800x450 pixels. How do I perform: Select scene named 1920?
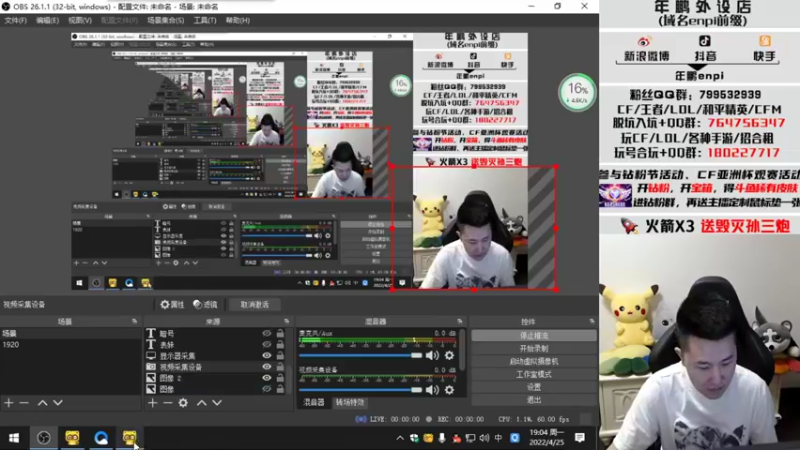[x=70, y=345]
